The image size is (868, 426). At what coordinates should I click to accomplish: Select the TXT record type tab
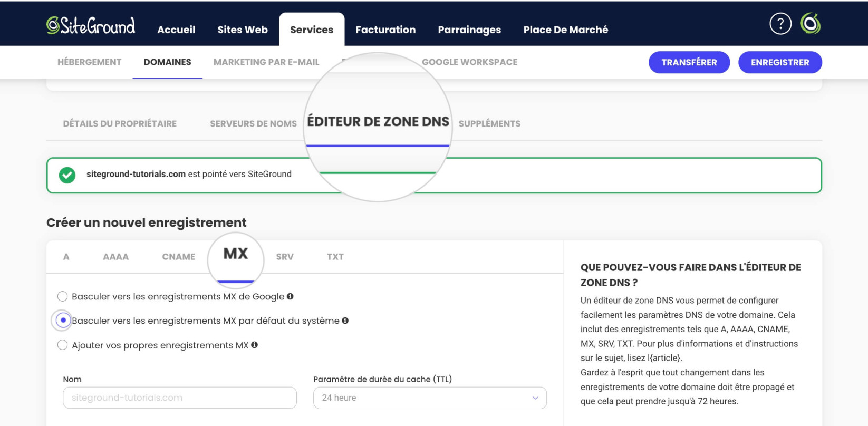pos(335,257)
